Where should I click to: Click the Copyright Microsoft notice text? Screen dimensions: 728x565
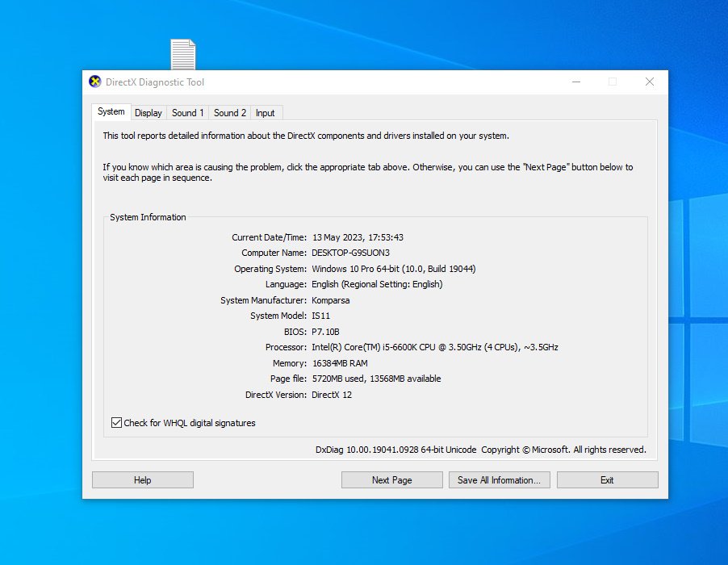click(563, 450)
